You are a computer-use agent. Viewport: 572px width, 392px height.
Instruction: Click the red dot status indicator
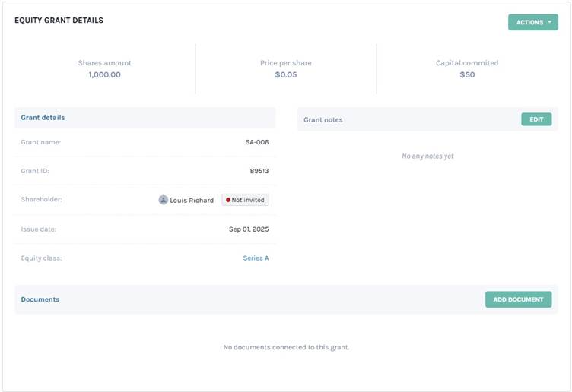click(x=227, y=200)
